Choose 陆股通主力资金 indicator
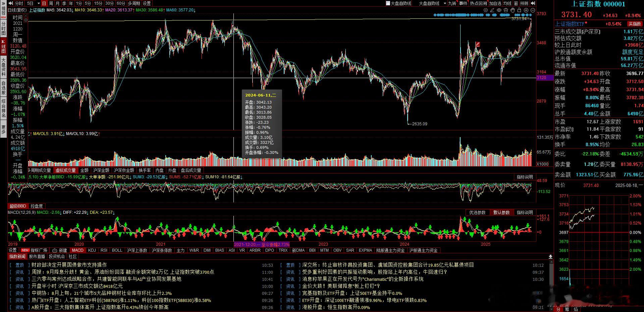 pos(390,250)
